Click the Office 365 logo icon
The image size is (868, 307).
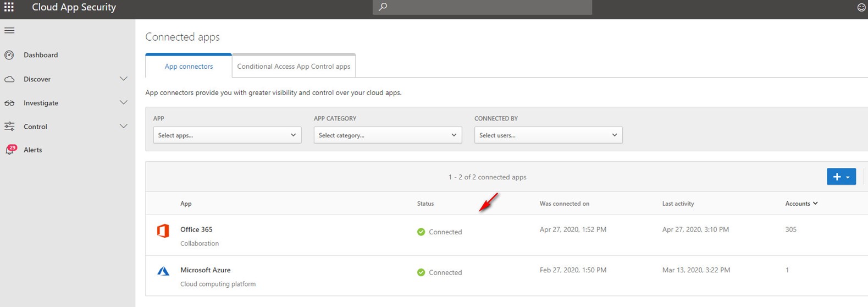tap(163, 231)
